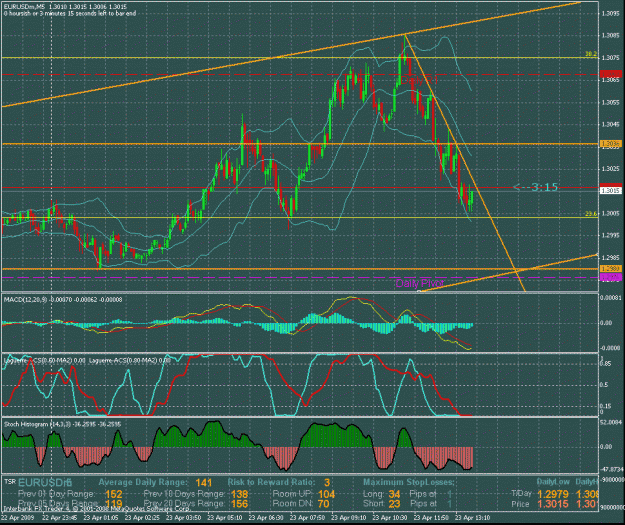
Task: Click the '23 Apr 07:50' time axis label
Action: (x=307, y=517)
